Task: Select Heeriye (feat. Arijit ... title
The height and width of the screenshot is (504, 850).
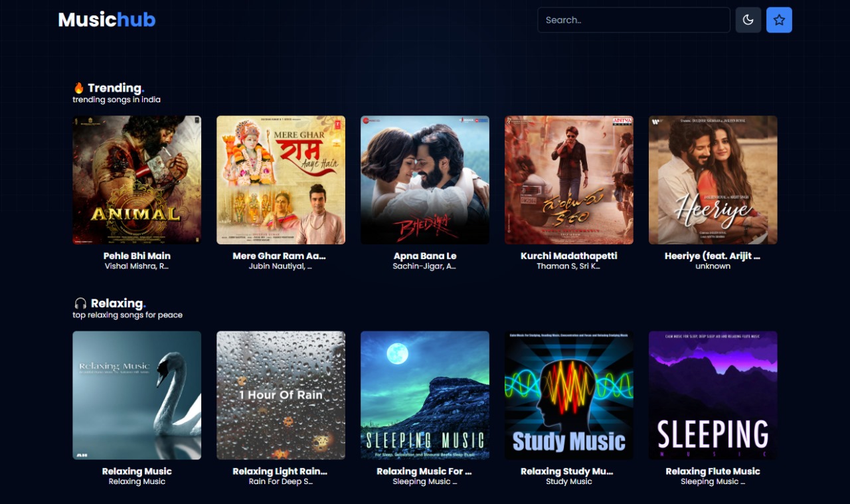Action: pos(713,256)
